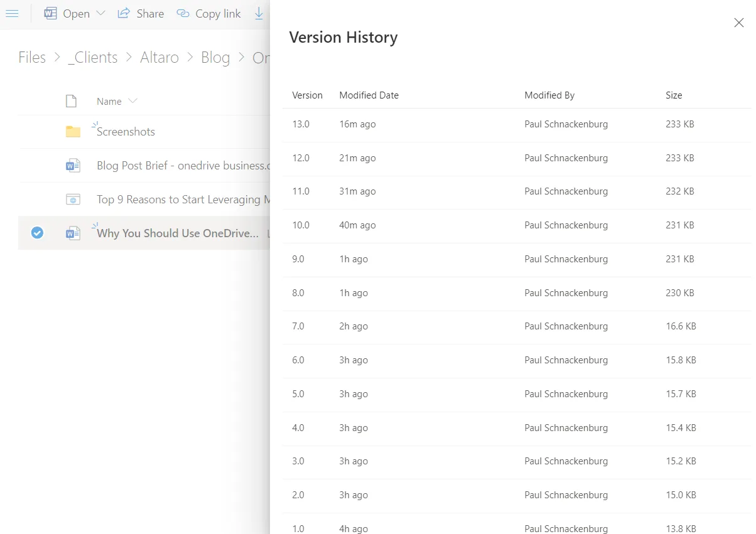
Task: Click Paul Schnackenburg in version 7.0 row
Action: pos(566,326)
